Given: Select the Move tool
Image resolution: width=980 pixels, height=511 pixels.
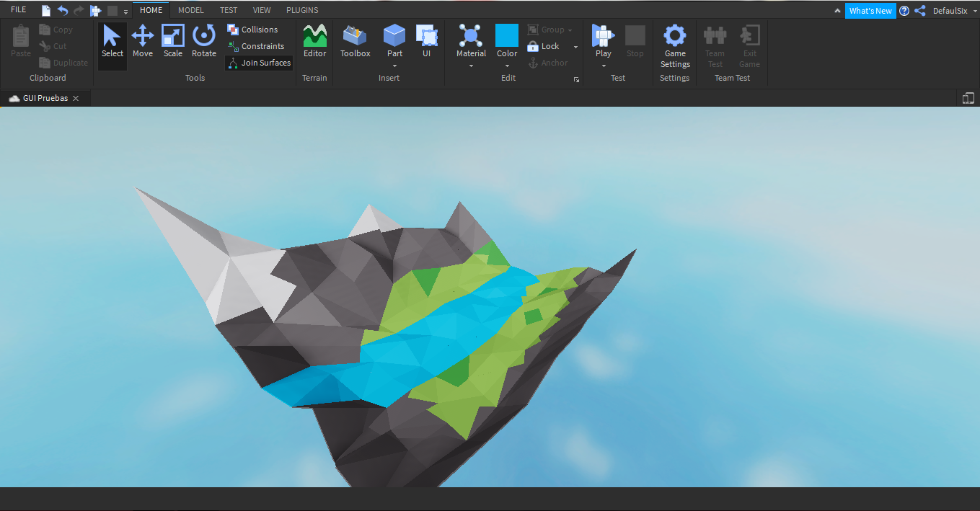Looking at the screenshot, I should click(x=142, y=41).
